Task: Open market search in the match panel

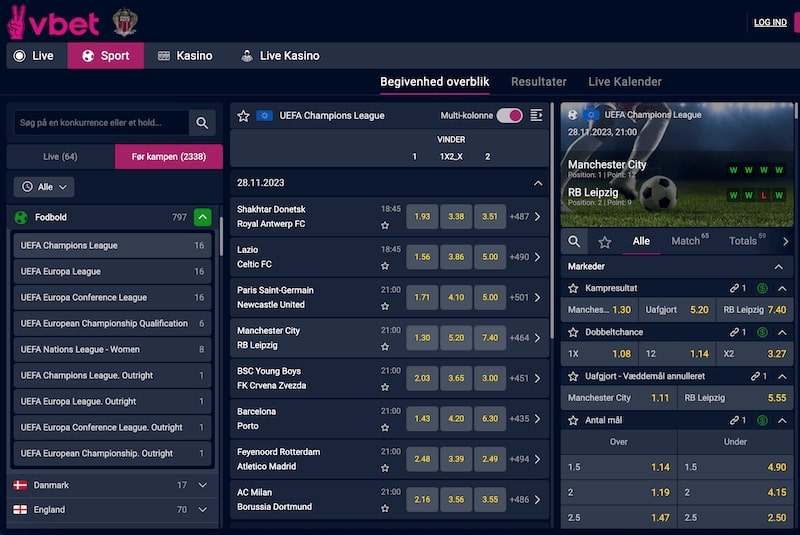Action: tap(574, 241)
